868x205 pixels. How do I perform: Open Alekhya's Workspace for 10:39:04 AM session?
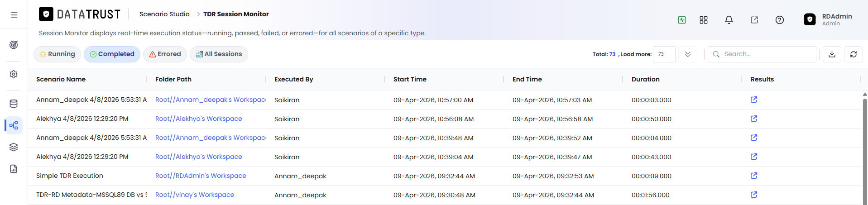pyautogui.click(x=199, y=157)
